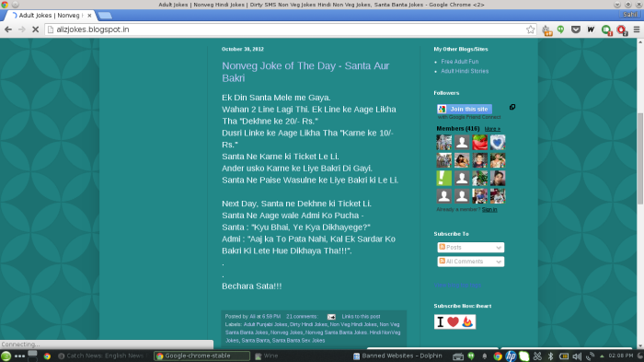Click the I heart subscribe image
Viewport: 644px width, 362px height.
click(454, 321)
